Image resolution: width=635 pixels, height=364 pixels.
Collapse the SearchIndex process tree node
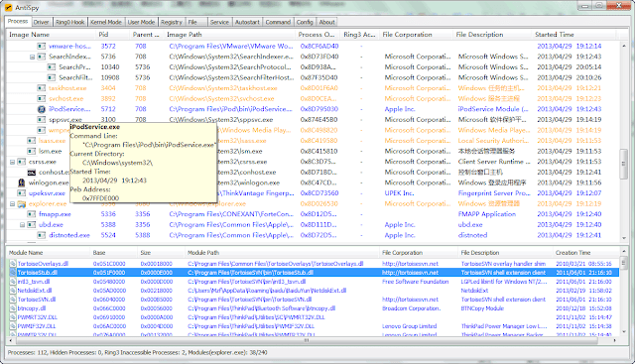pos(32,58)
